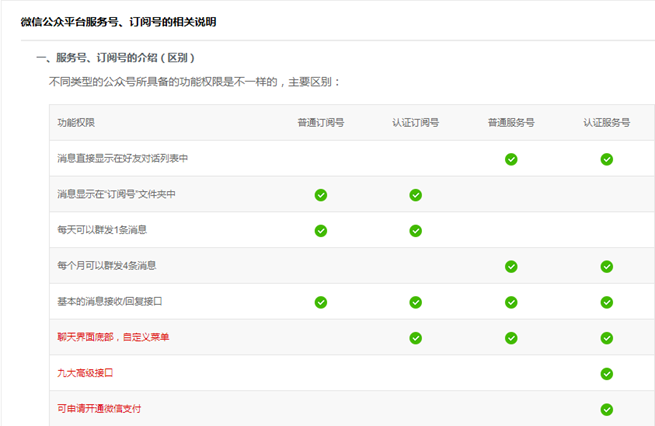Click 认证服务号 checkmark in 基本的消息接收/回复接口 row
Image resolution: width=655 pixels, height=426 pixels.
point(607,302)
